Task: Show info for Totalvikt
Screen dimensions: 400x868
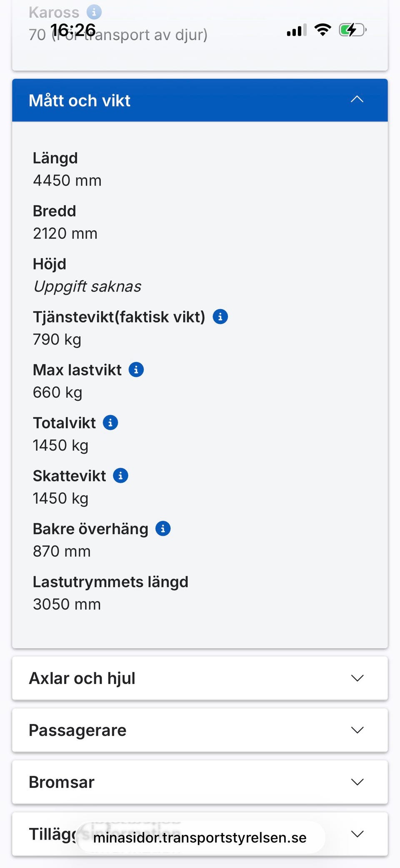Action: [110, 423]
